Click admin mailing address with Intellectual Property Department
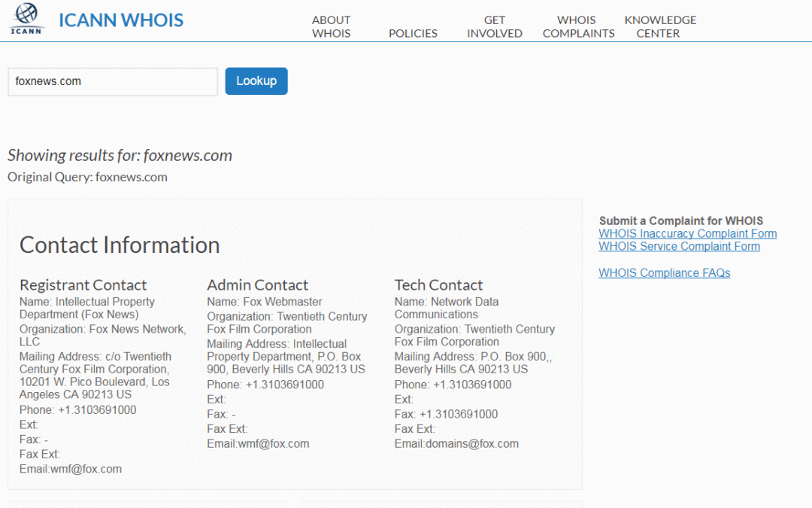812x508 pixels. tap(286, 357)
